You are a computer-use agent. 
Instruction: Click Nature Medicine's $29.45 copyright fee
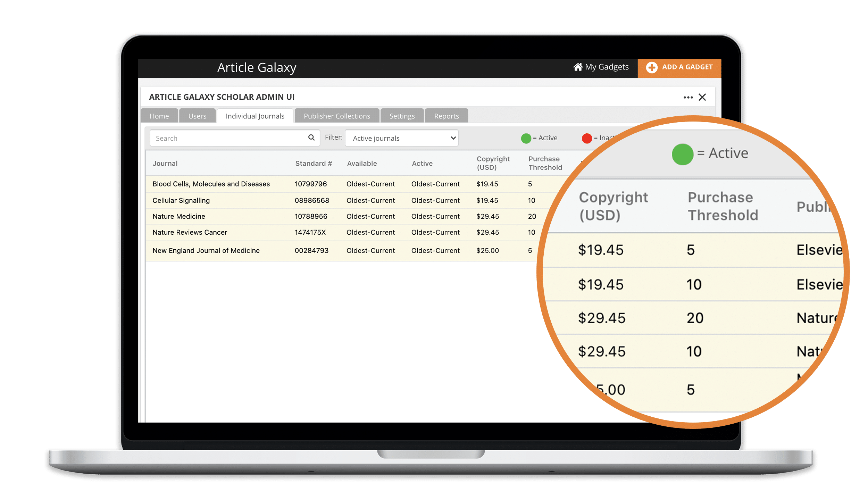[x=487, y=216]
